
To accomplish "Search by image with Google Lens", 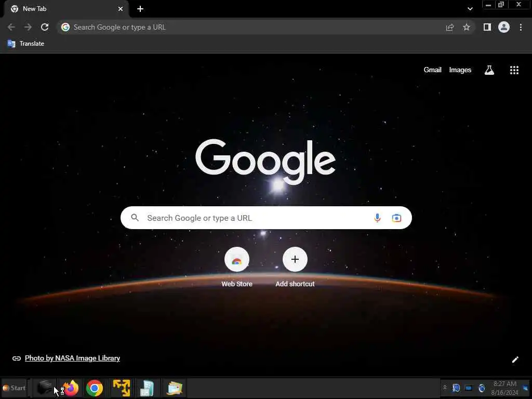I will click(x=396, y=218).
